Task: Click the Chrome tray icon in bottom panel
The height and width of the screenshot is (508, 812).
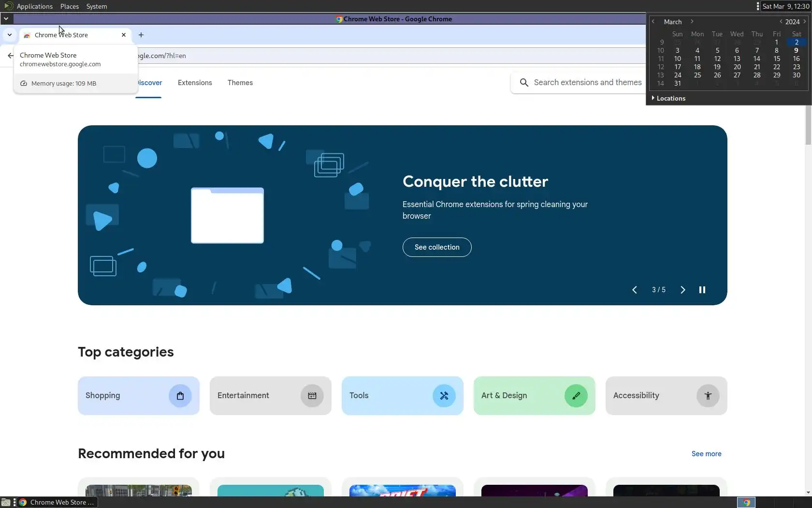Action: (746, 503)
